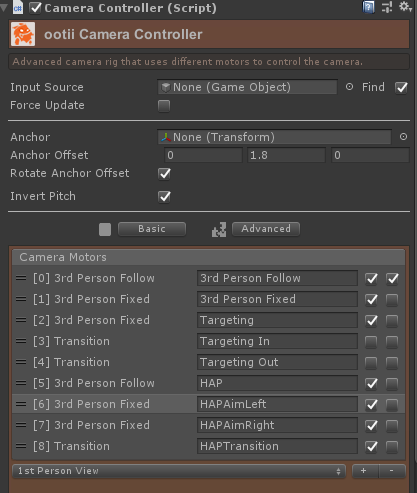Click the ootii orange logo icon

23,34
